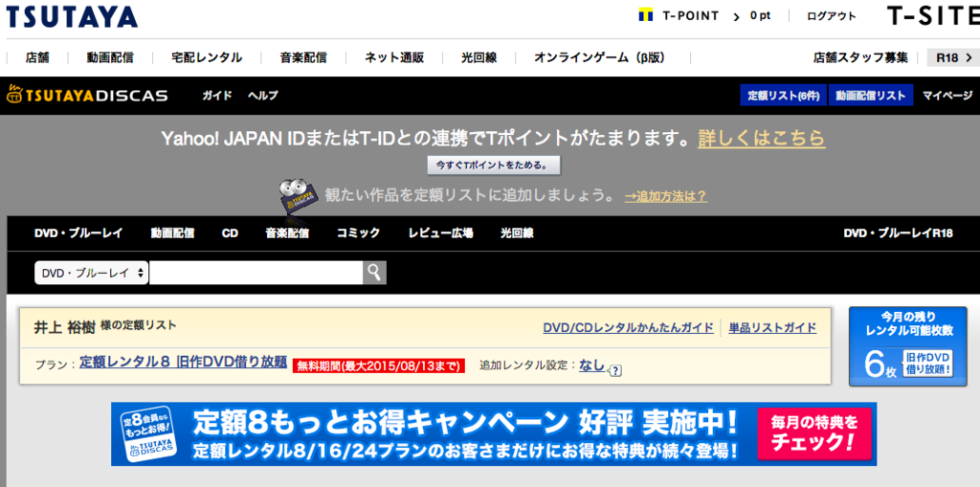Open the 店舗 menu item
The image size is (980, 487).
[x=37, y=57]
